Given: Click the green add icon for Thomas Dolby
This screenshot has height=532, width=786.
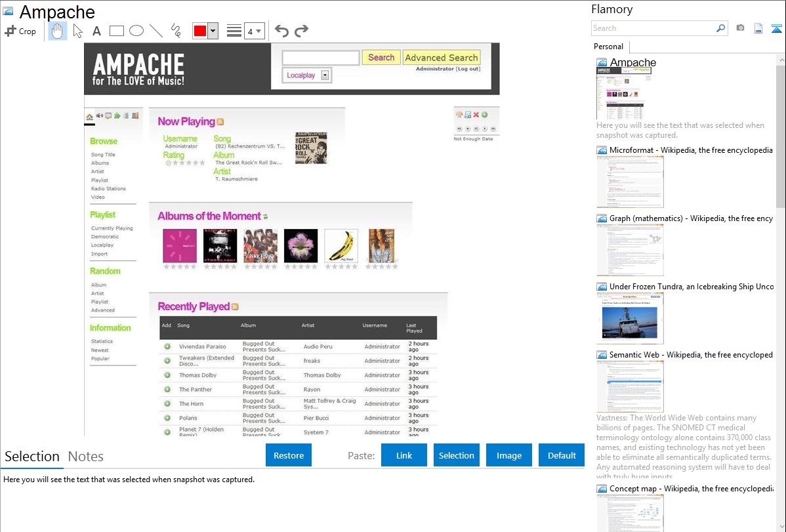Looking at the screenshot, I should 167,375.
